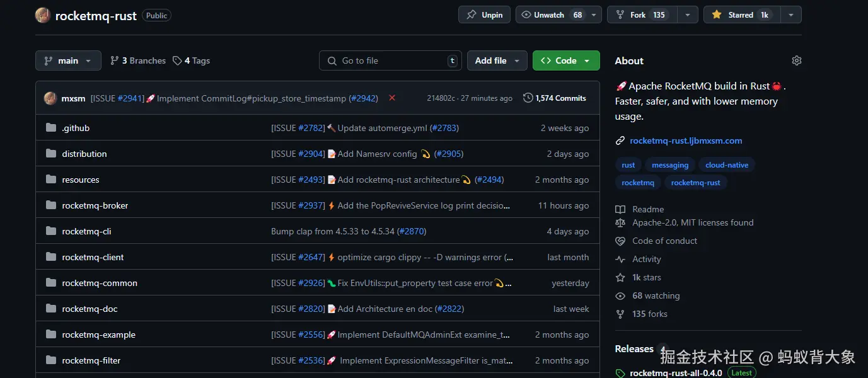Unpin the repository with Unpin button

click(x=485, y=15)
